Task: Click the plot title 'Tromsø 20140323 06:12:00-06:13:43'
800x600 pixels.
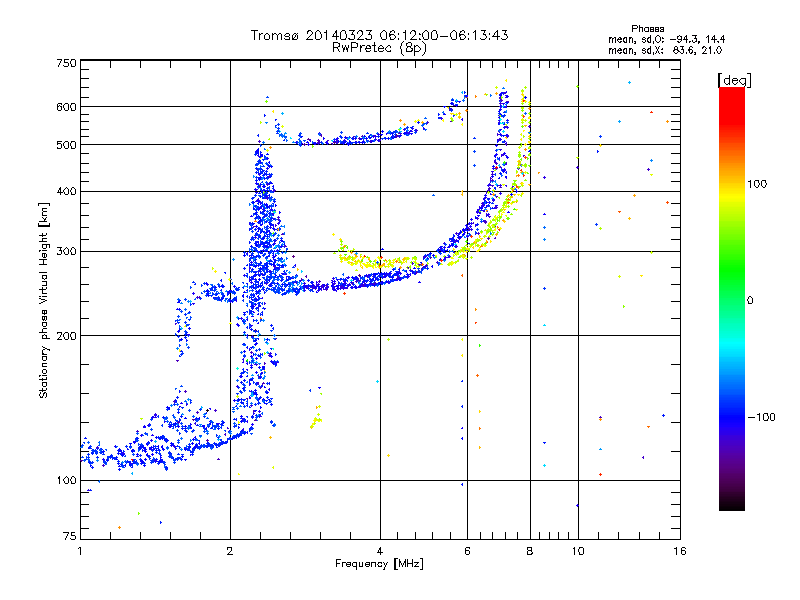Action: point(379,35)
